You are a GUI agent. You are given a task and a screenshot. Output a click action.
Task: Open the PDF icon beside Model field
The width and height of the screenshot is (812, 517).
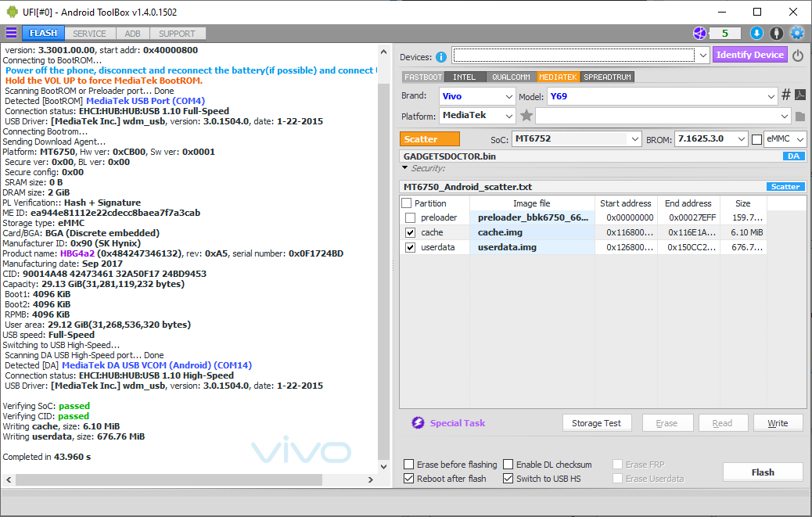800,95
